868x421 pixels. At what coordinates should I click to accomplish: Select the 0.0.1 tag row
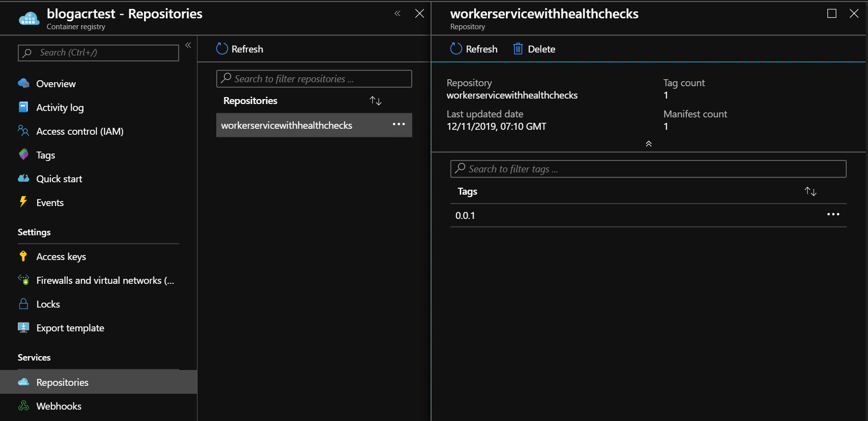click(x=648, y=215)
